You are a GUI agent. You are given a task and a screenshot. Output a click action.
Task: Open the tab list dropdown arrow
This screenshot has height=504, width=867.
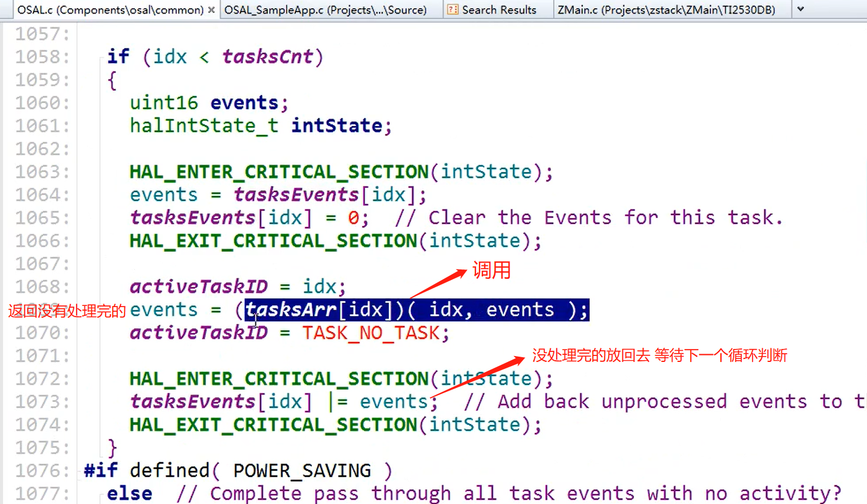(x=800, y=9)
